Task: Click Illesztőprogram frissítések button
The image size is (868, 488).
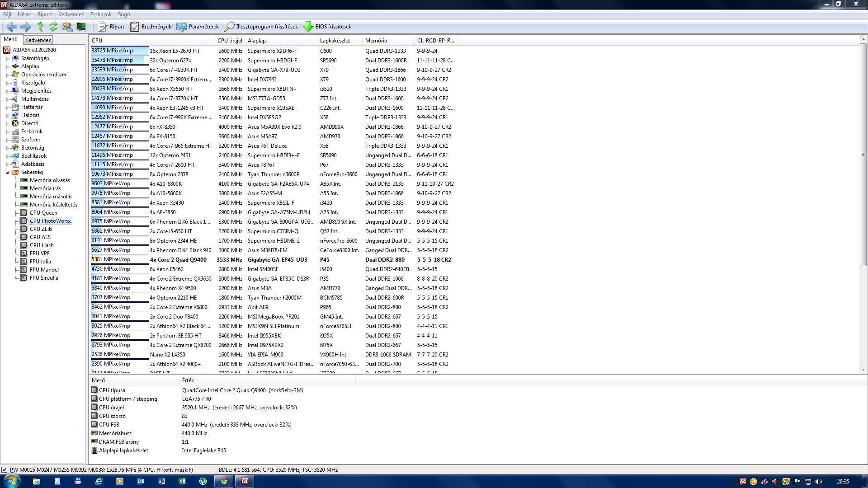Action: (261, 27)
